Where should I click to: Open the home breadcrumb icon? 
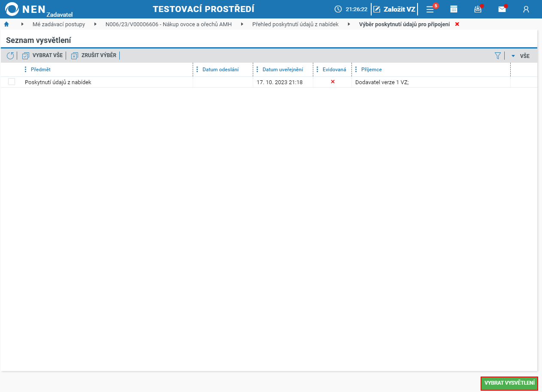(6, 24)
